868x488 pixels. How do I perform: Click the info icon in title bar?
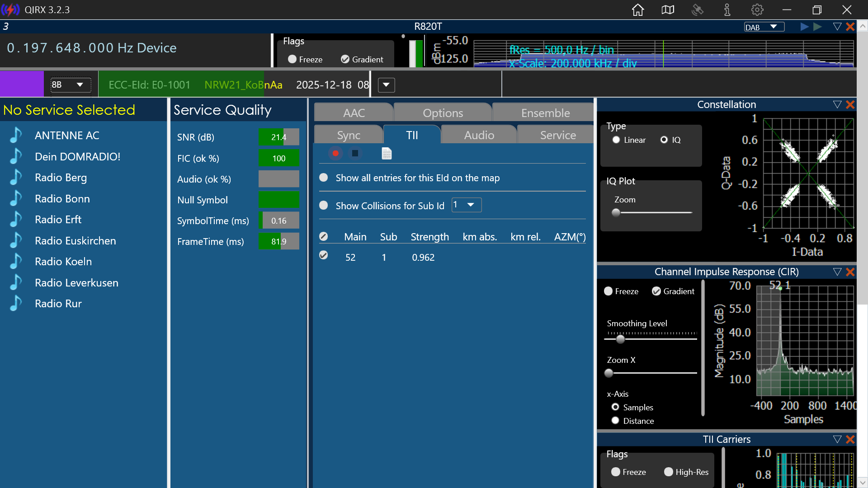coord(727,10)
